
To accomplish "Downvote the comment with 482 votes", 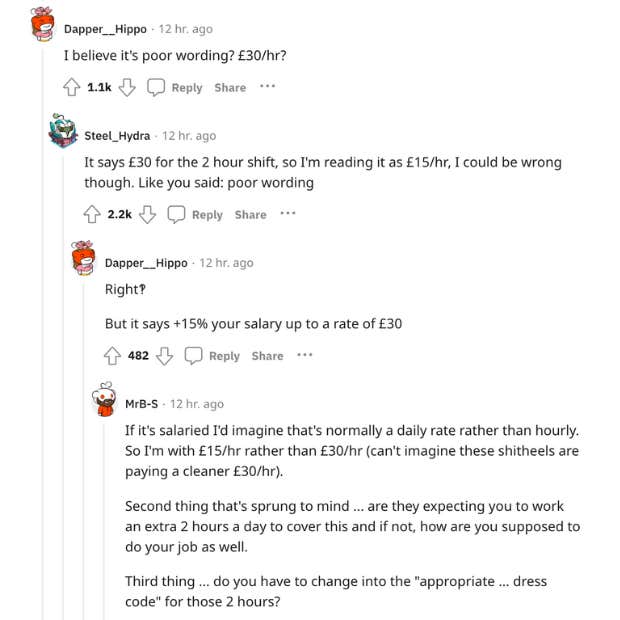I will coord(165,355).
